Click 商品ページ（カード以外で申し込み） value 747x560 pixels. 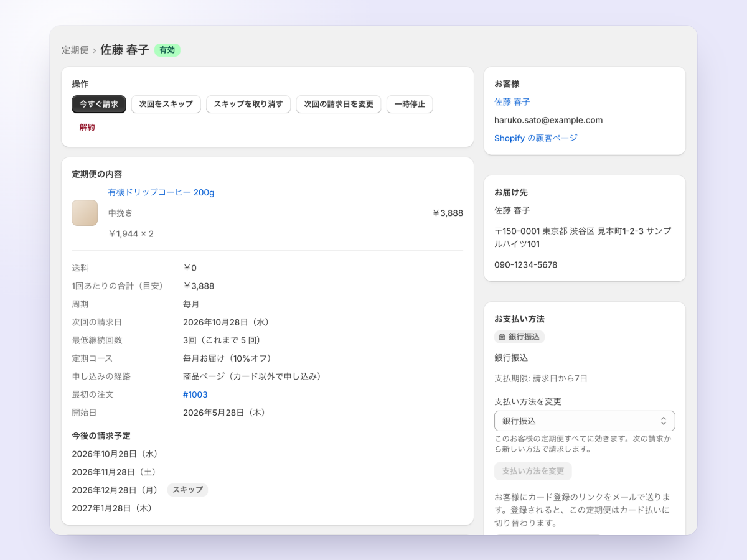252,376
